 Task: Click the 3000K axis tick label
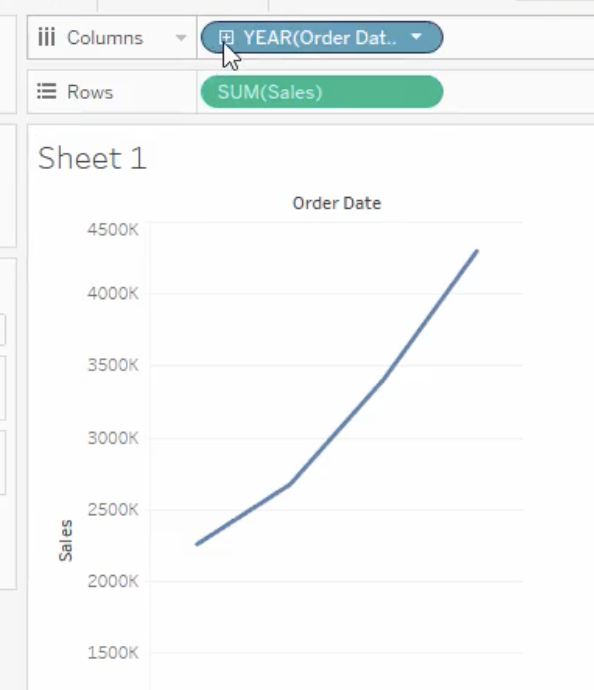pyautogui.click(x=113, y=438)
